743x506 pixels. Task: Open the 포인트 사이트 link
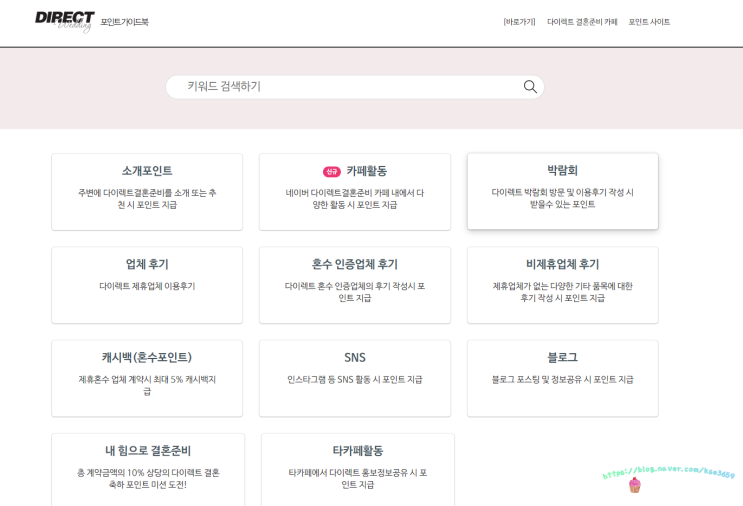pos(649,22)
